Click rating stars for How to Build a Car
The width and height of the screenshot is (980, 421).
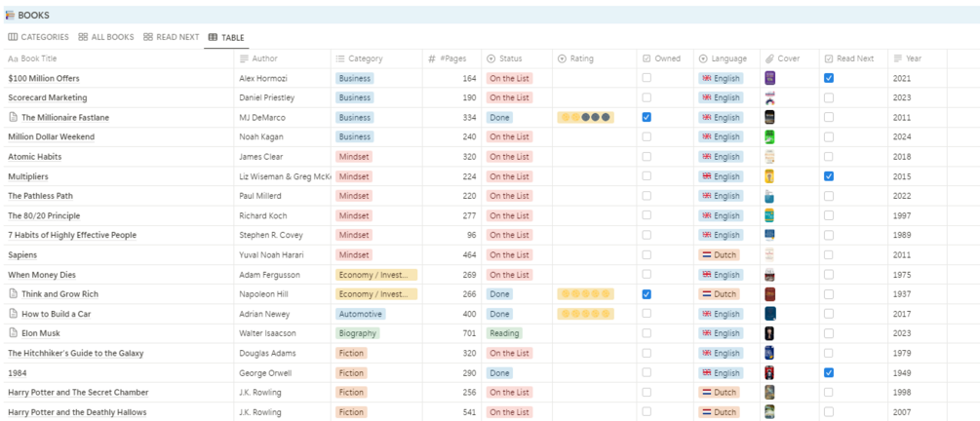pyautogui.click(x=586, y=314)
